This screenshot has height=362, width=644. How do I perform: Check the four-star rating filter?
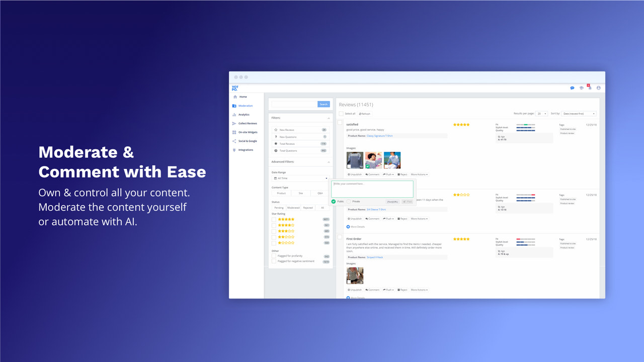tap(274, 225)
